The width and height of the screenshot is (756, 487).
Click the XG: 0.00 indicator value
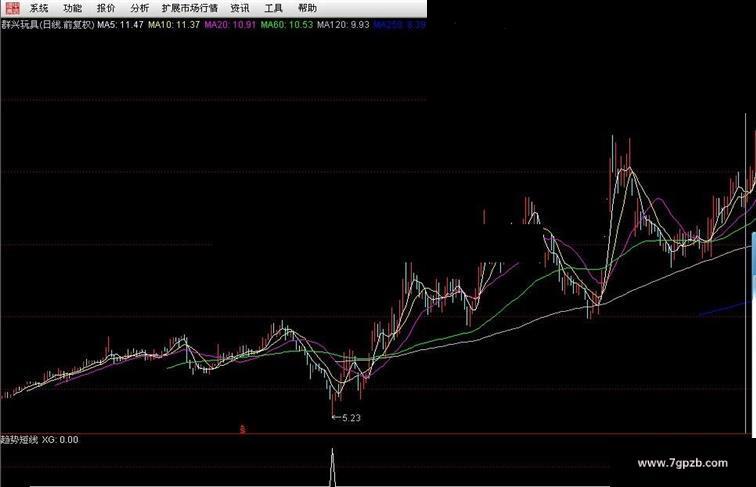[60, 440]
